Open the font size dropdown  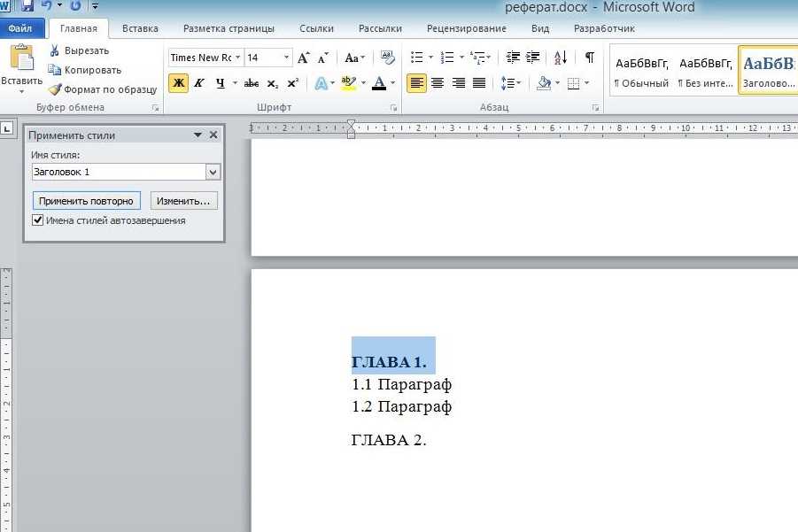coord(286,58)
